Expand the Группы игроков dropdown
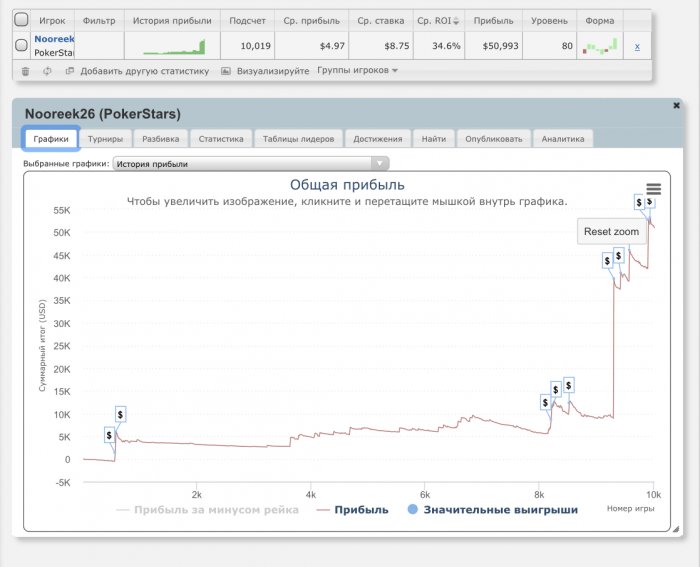Viewport: 700px width, 567px height. (357, 71)
